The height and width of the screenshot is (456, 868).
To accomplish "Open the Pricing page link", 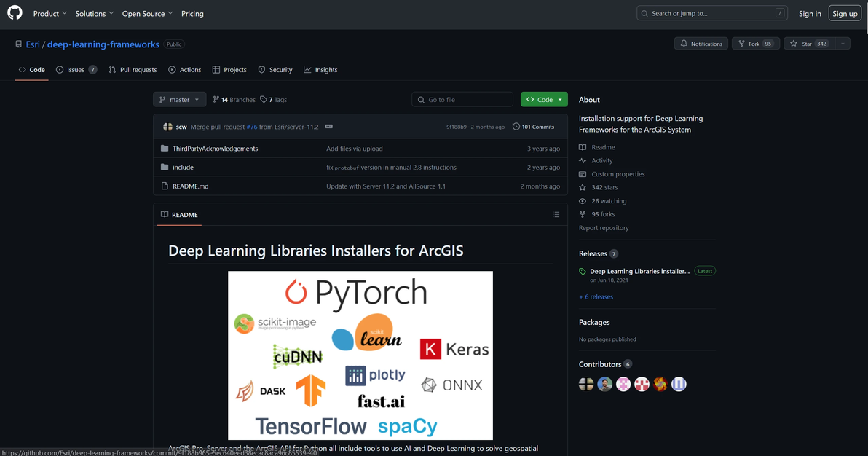I will click(x=192, y=13).
